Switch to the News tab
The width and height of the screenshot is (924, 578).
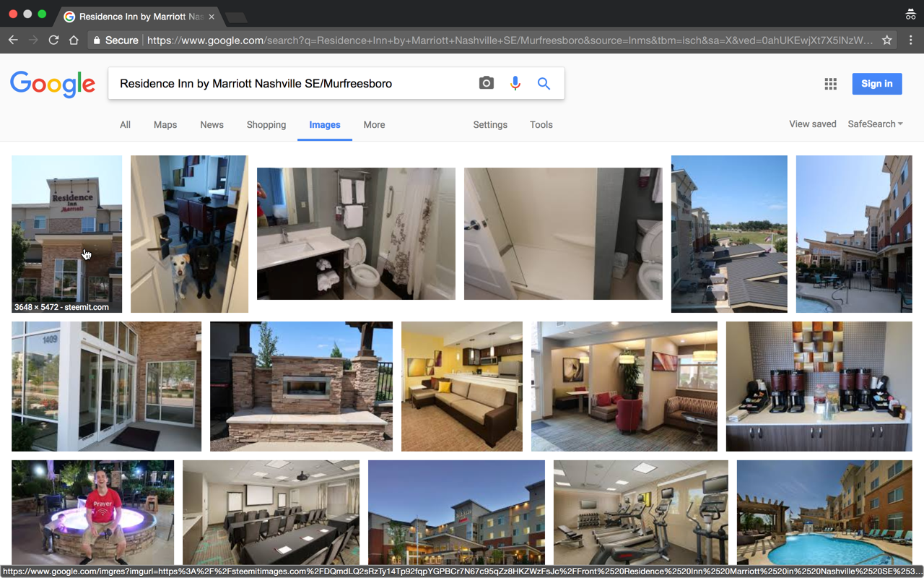pyautogui.click(x=212, y=125)
